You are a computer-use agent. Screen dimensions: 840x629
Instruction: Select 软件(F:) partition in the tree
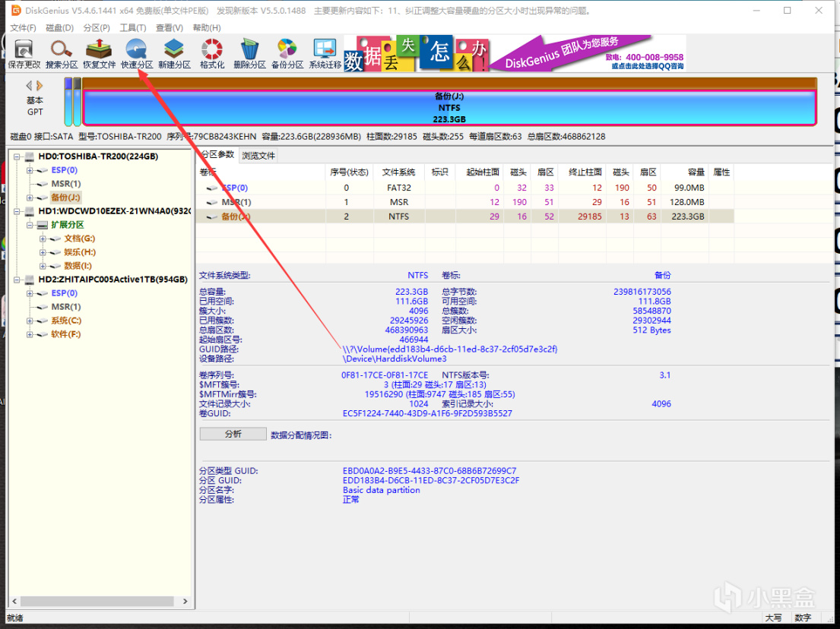65,334
